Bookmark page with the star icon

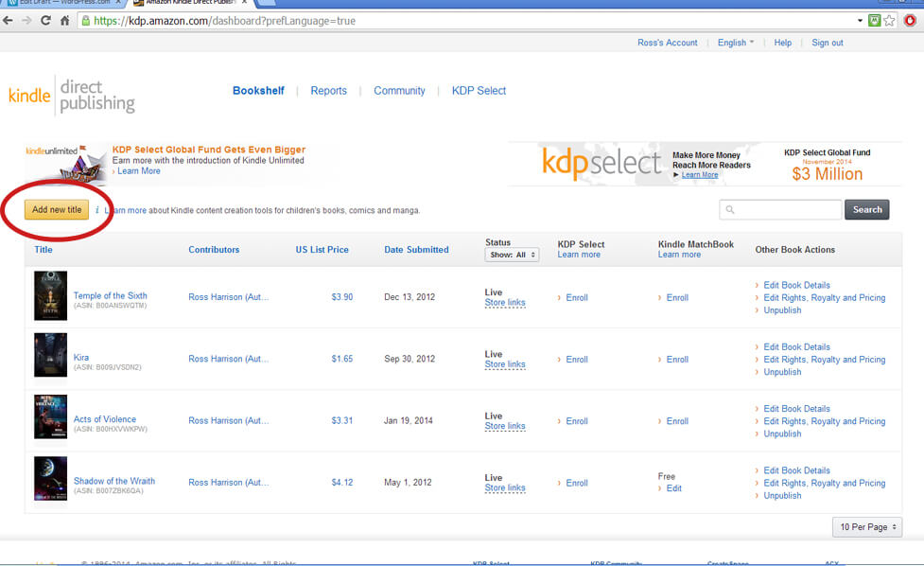(889, 21)
